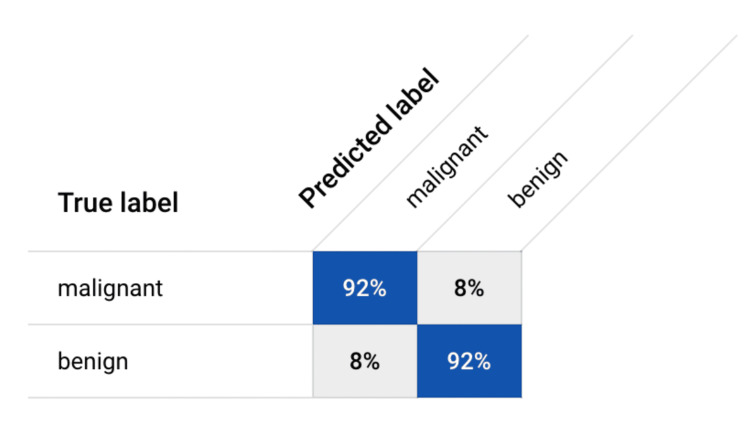Click the gray 8% cell in the benign row
Screen dimensions: 750x424
(x=365, y=361)
